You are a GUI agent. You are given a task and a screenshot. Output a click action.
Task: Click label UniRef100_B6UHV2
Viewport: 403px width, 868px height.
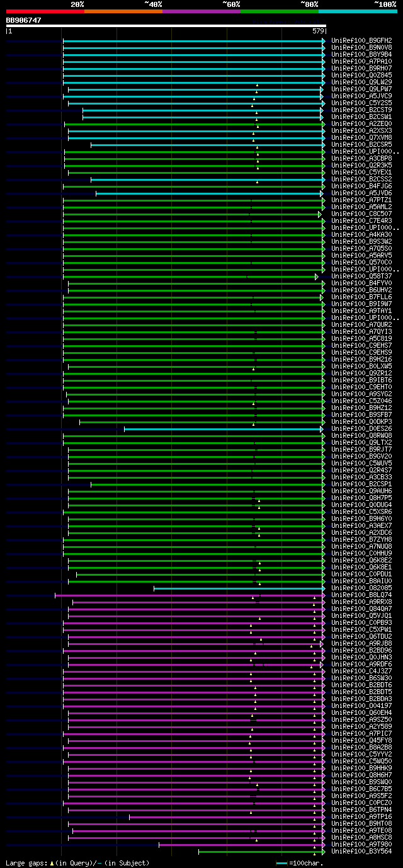click(x=361, y=290)
